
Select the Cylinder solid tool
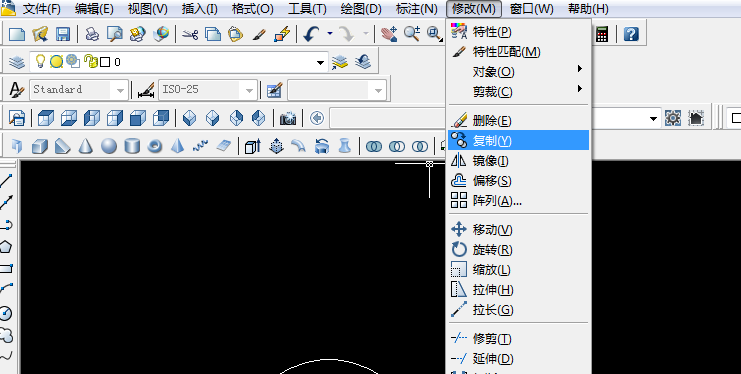[x=132, y=146]
